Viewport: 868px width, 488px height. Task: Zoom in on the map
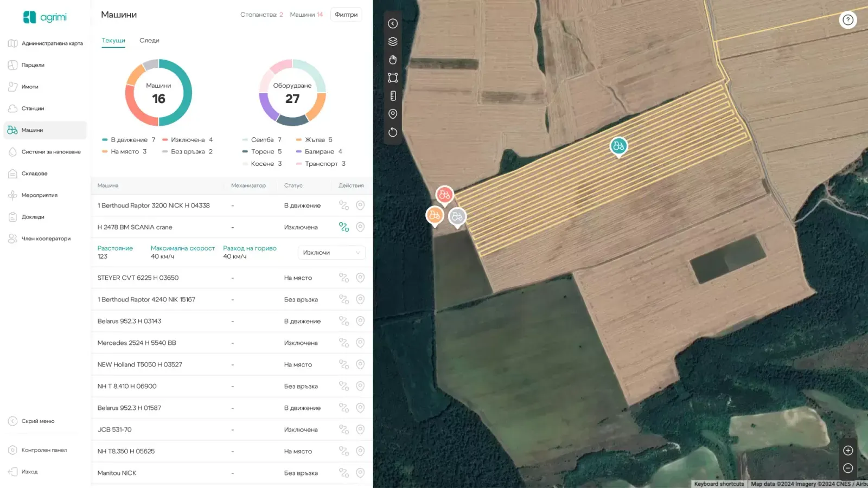848,451
